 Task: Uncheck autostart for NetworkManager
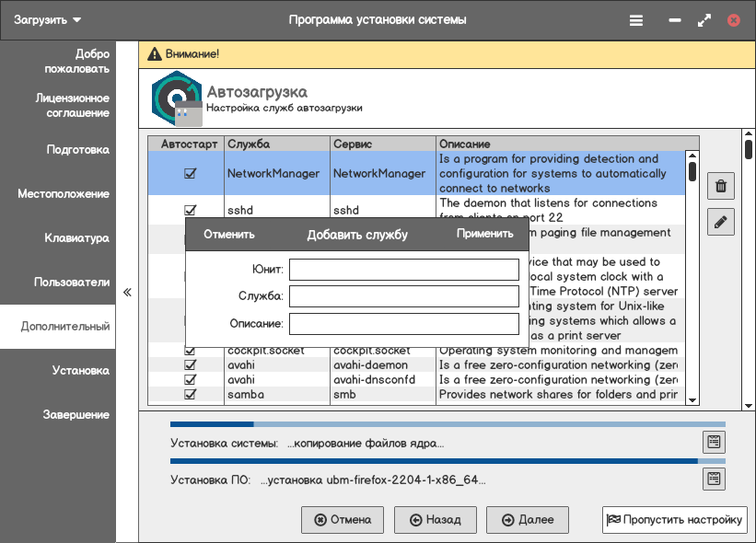(191, 173)
